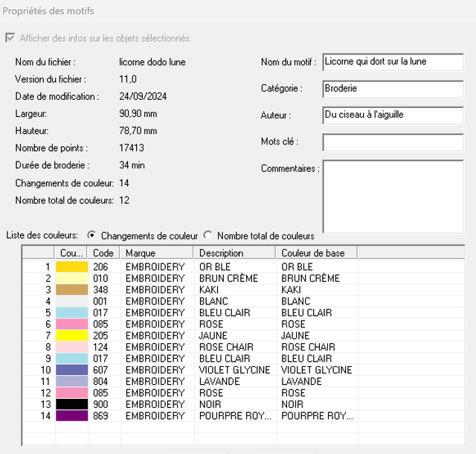Select code '900' in row 13
Image resolution: width=476 pixels, height=454 pixels.
point(100,404)
